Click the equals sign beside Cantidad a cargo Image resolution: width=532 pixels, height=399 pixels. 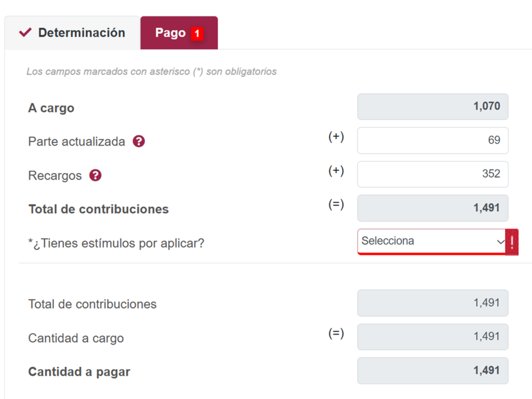tap(336, 334)
